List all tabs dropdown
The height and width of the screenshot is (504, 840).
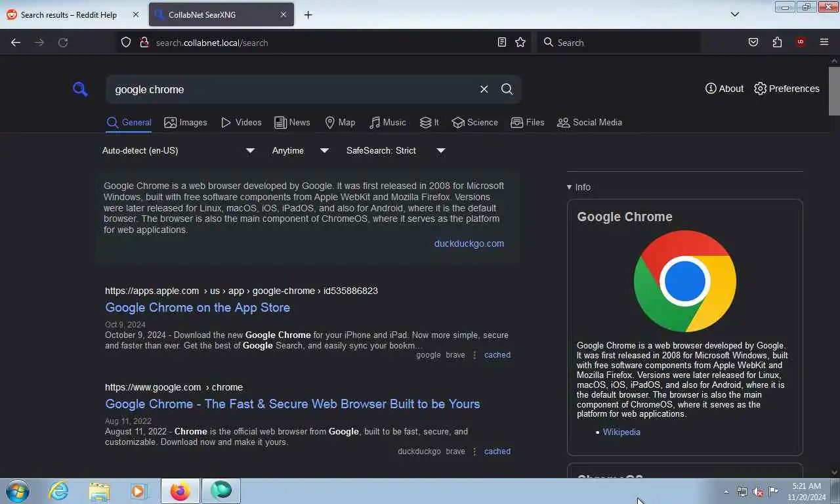(735, 14)
